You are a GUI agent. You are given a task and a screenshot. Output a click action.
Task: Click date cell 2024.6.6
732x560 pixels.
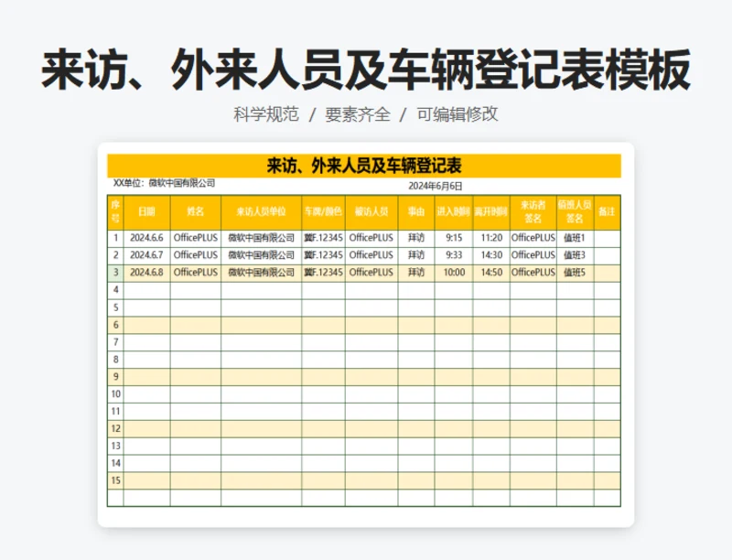[146, 238]
